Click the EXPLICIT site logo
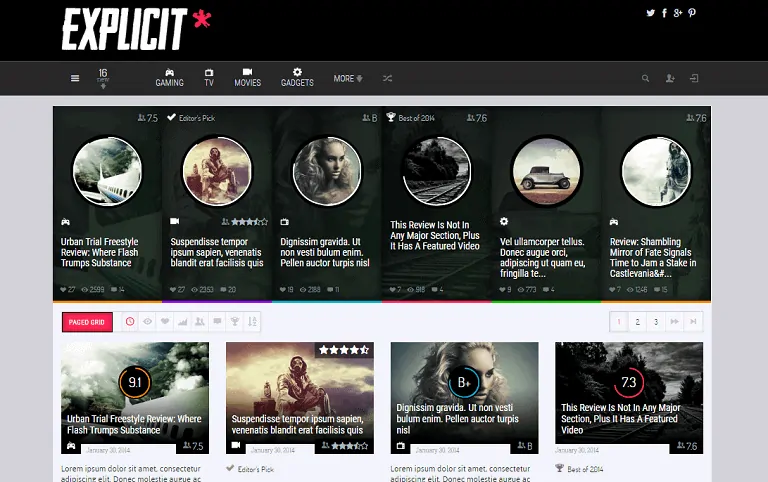 pyautogui.click(x=136, y=29)
